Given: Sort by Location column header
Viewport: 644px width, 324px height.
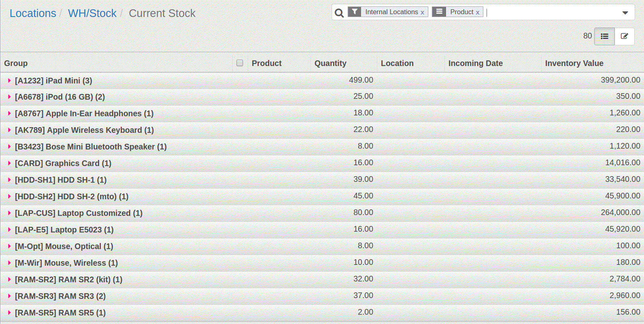Looking at the screenshot, I should tap(397, 63).
